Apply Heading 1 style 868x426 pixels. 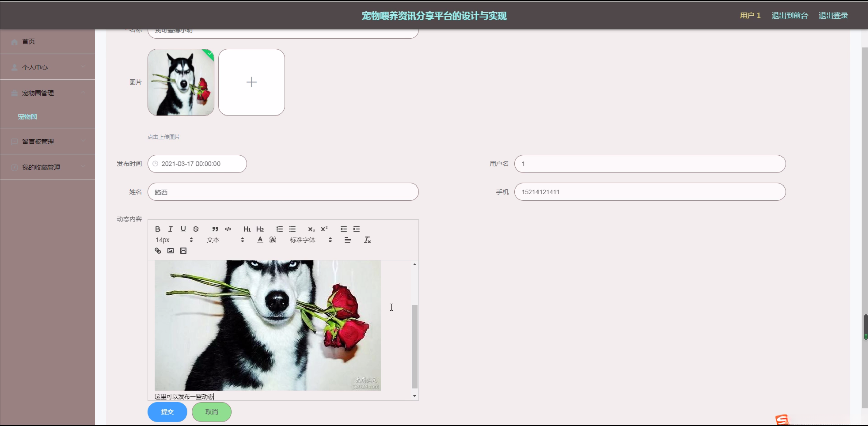click(247, 229)
